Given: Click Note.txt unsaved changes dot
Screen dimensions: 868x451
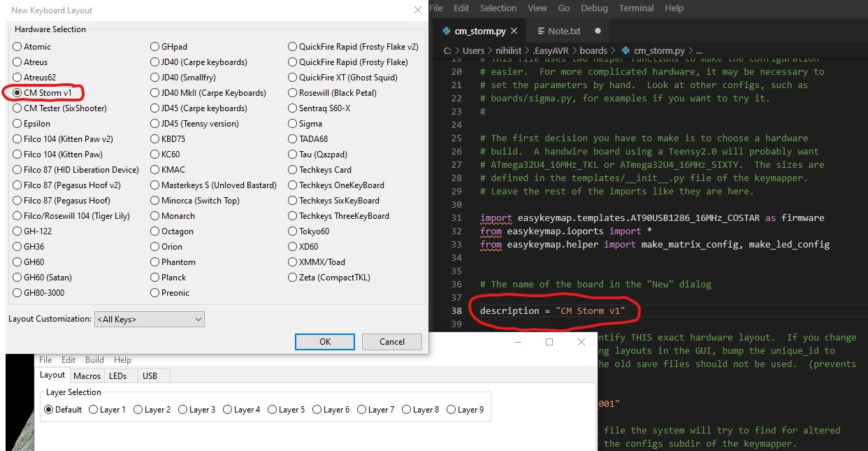Looking at the screenshot, I should click(x=598, y=31).
